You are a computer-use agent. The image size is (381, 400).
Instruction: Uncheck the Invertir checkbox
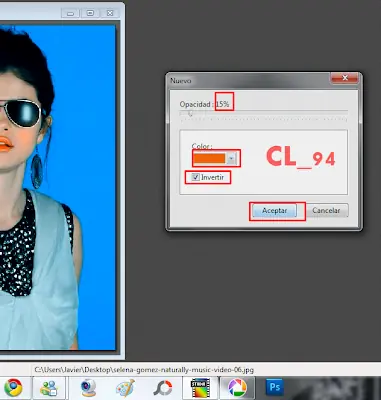click(196, 177)
